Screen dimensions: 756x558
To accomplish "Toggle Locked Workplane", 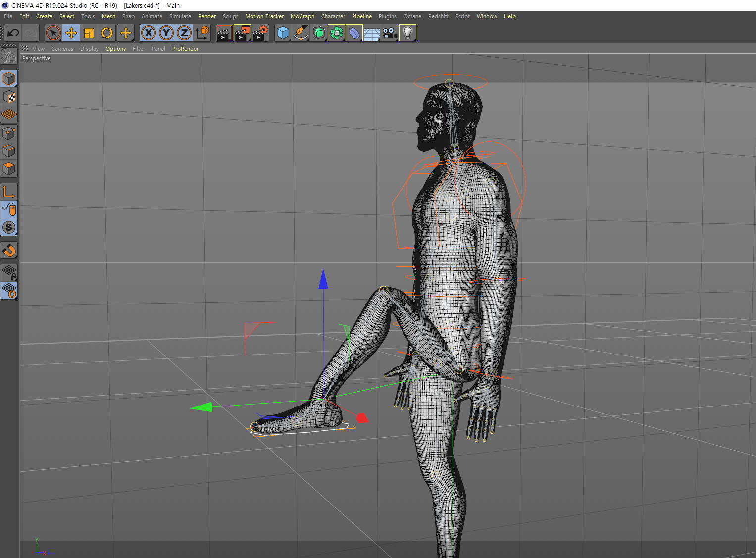I will pyautogui.click(x=9, y=273).
